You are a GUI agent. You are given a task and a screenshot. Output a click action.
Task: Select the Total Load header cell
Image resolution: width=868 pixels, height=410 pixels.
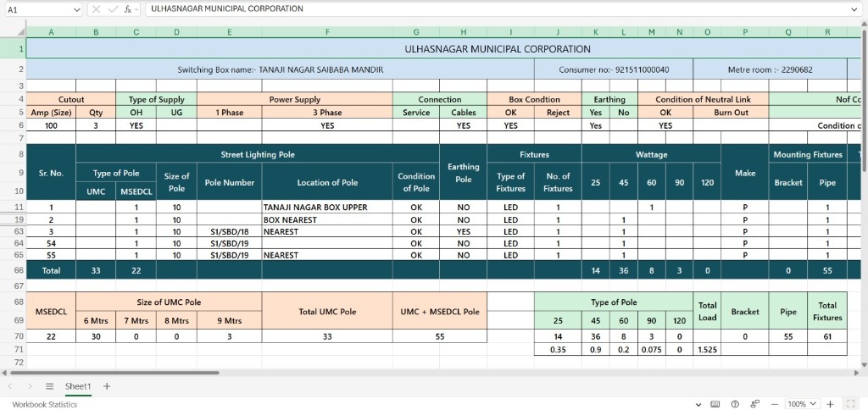coord(707,311)
